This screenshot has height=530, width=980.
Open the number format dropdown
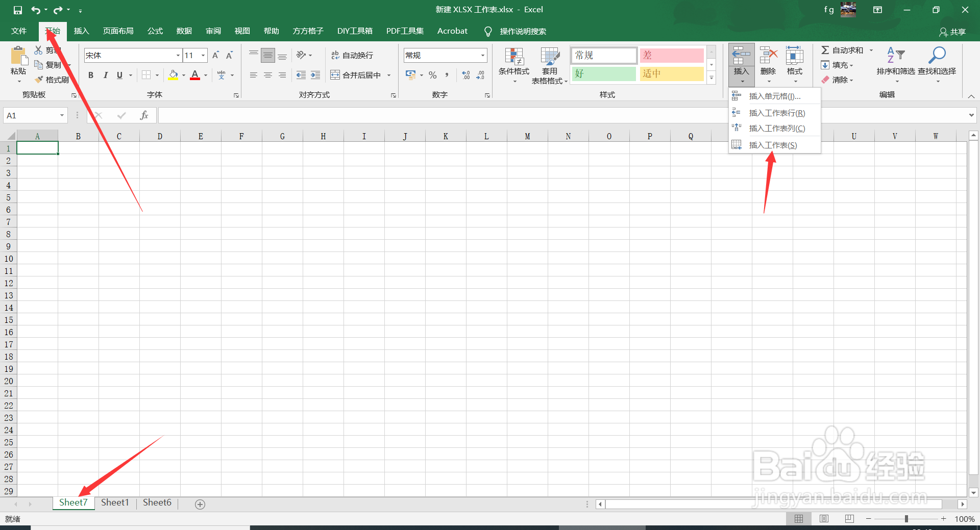click(x=483, y=55)
